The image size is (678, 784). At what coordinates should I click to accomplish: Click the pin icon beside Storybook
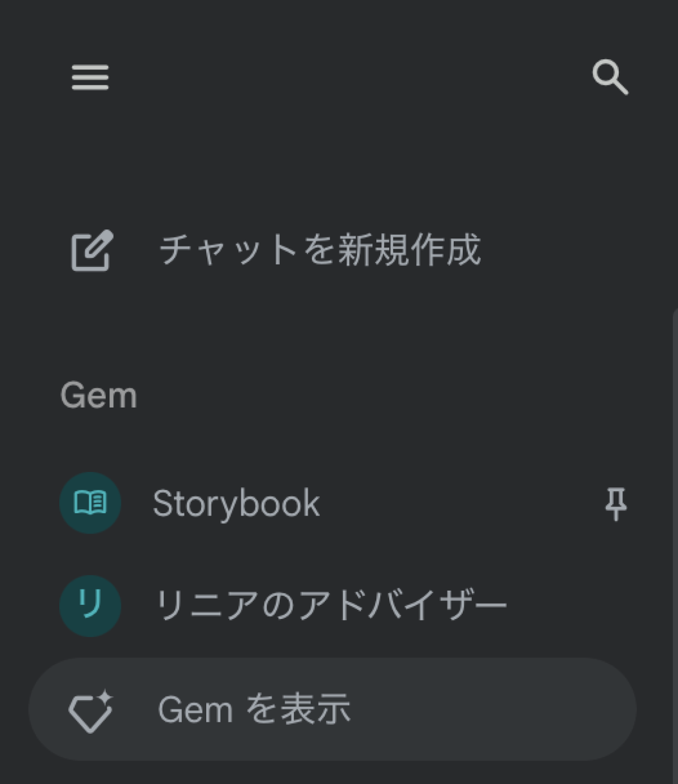pyautogui.click(x=615, y=503)
